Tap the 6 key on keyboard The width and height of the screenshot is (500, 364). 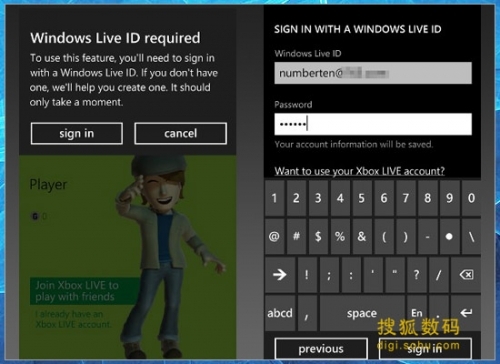coord(384,198)
